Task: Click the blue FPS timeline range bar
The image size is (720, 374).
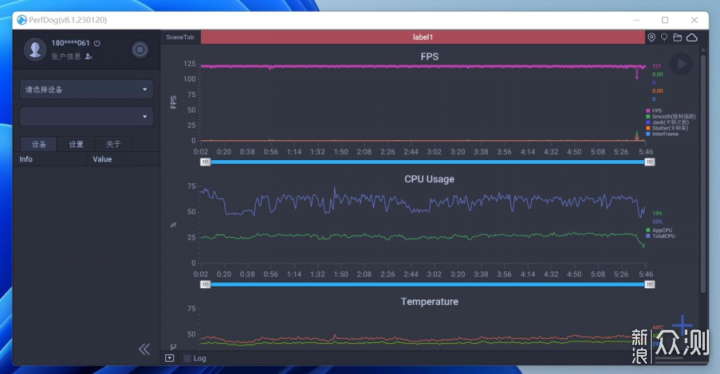Action: pos(428,162)
